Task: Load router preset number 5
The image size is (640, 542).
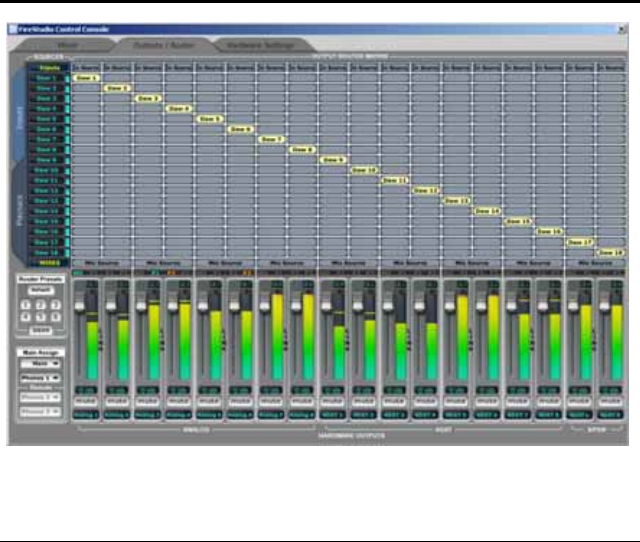Action: point(40,316)
